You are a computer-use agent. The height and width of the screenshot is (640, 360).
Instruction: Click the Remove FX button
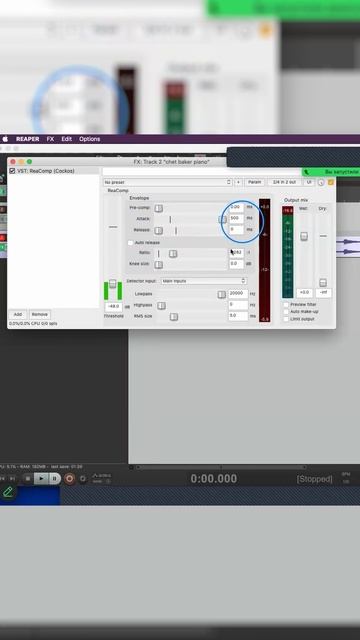pyautogui.click(x=40, y=315)
